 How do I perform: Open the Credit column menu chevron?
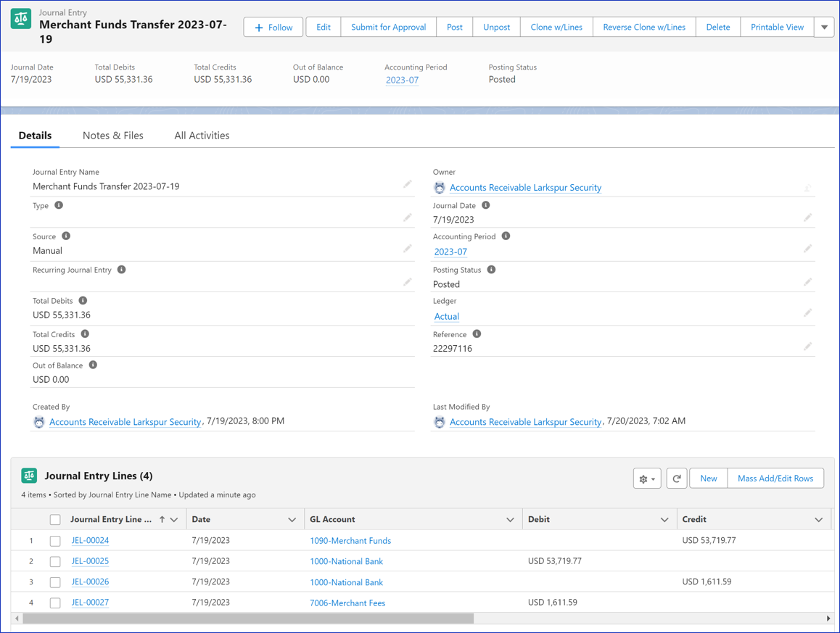(x=818, y=519)
